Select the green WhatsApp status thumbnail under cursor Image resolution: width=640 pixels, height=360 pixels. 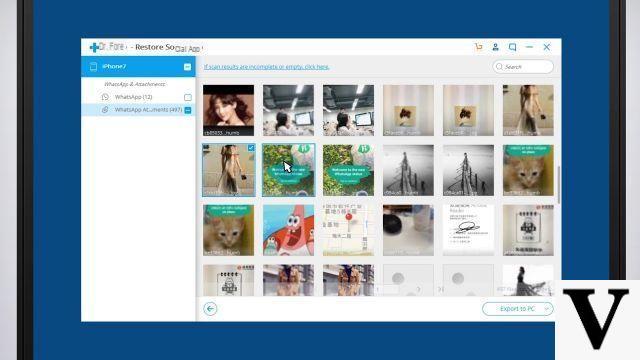click(x=288, y=170)
